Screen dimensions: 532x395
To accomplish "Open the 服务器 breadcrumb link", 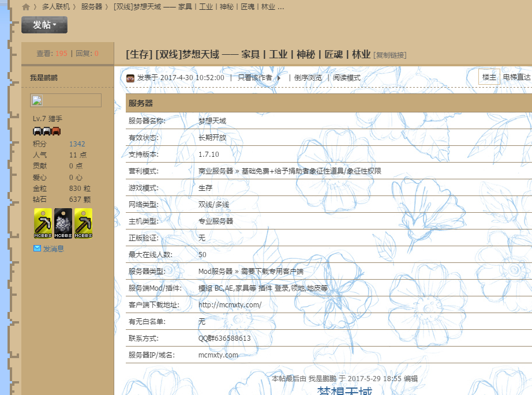I will pos(91,7).
